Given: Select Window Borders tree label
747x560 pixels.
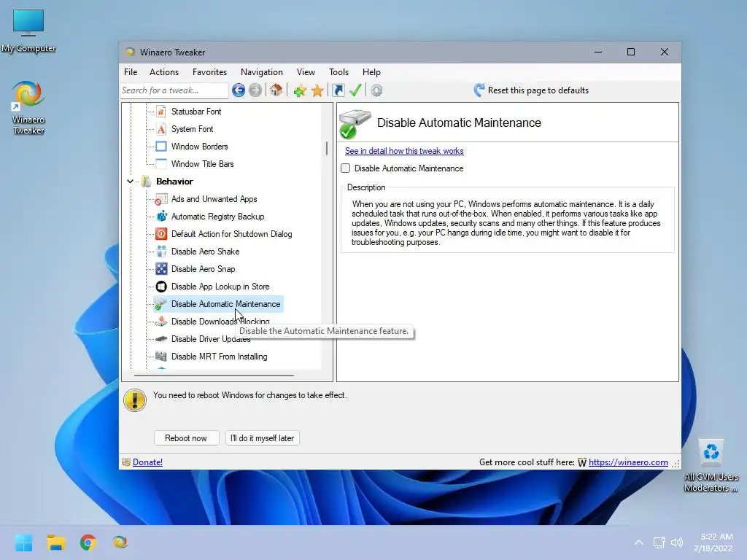Looking at the screenshot, I should click(200, 146).
